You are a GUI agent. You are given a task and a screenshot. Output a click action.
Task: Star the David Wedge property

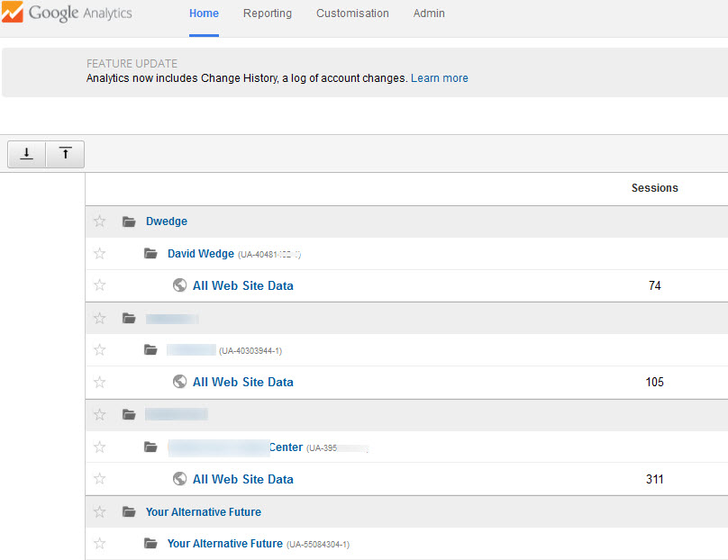point(99,253)
